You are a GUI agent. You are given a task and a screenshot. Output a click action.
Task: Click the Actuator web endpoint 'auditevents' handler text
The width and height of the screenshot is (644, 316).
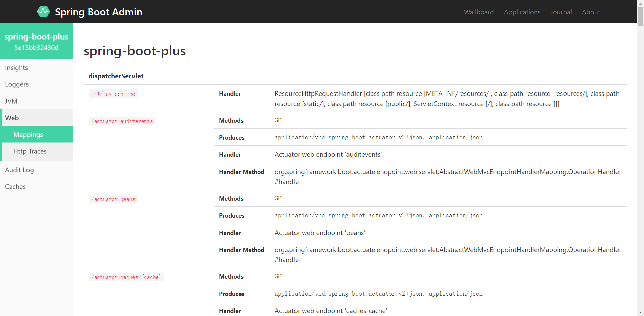pyautogui.click(x=328, y=154)
